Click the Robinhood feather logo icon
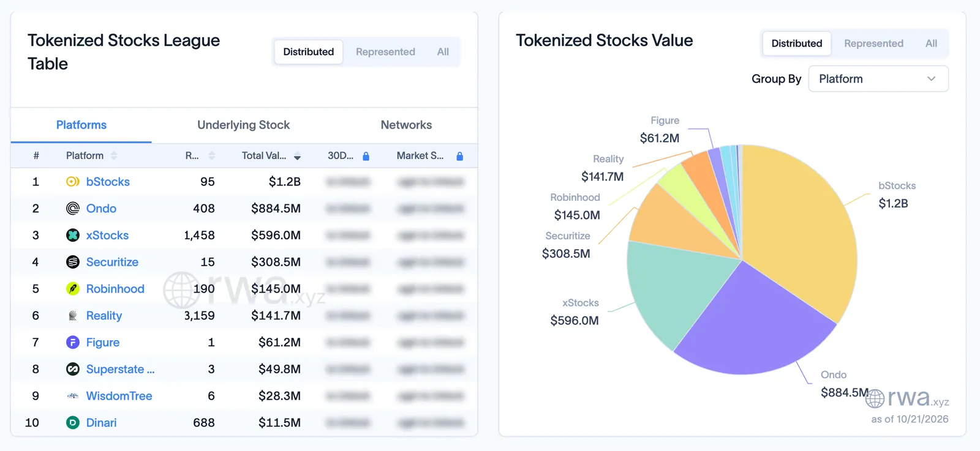The height and width of the screenshot is (451, 980). 72,289
